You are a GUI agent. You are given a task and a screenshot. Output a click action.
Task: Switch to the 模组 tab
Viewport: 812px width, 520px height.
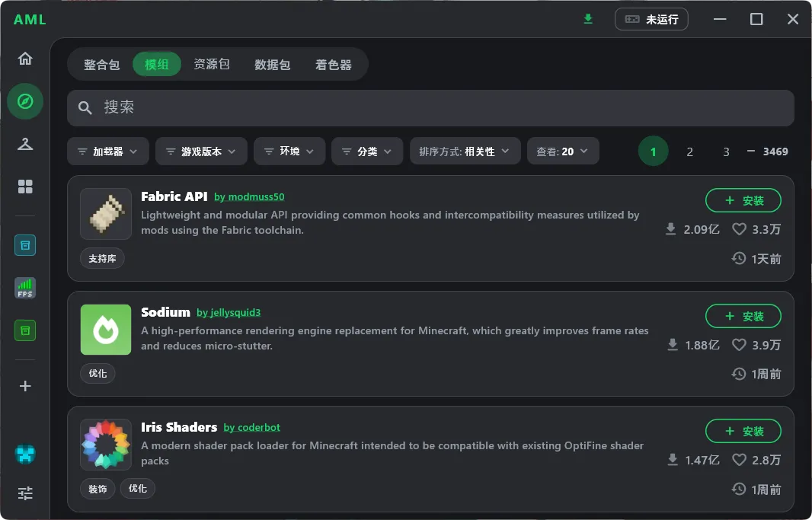[156, 64]
